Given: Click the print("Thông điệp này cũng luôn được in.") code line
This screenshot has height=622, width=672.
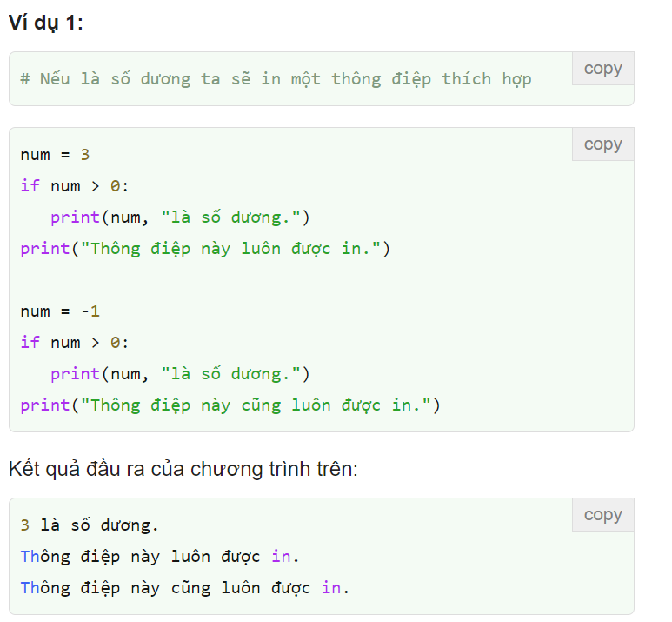Looking at the screenshot, I should click(x=230, y=405).
